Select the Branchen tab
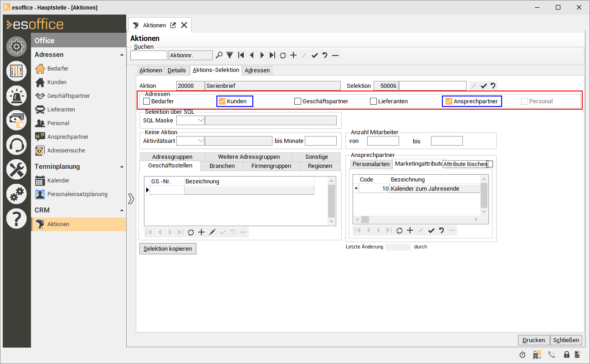590x364 pixels. pyautogui.click(x=222, y=166)
